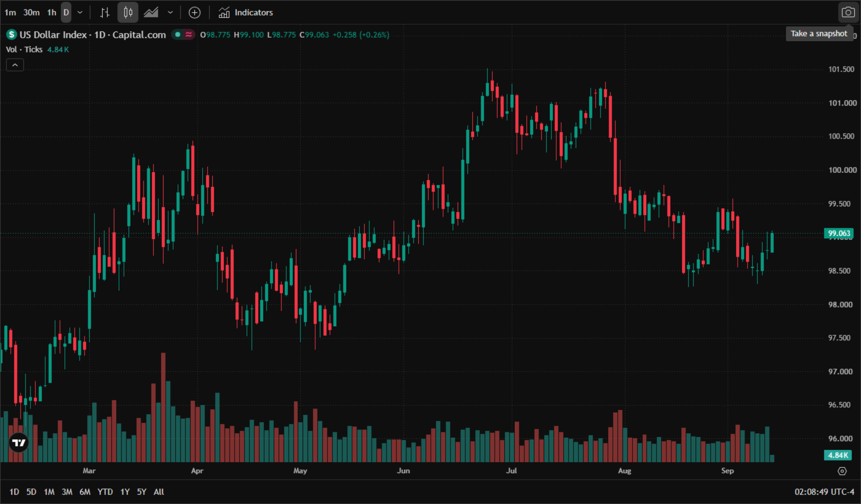This screenshot has width=861, height=504.
Task: Open chart style dropdown arrow
Action: click(170, 13)
